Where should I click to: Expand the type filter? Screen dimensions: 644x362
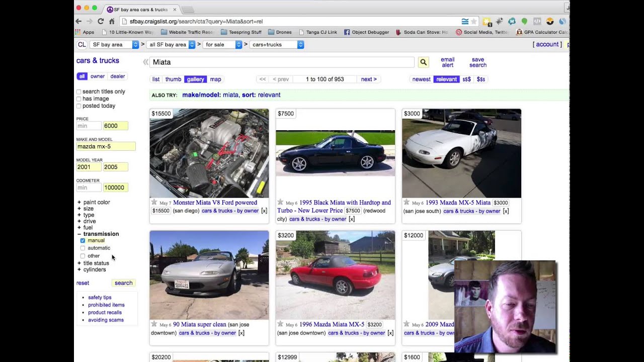point(86,215)
